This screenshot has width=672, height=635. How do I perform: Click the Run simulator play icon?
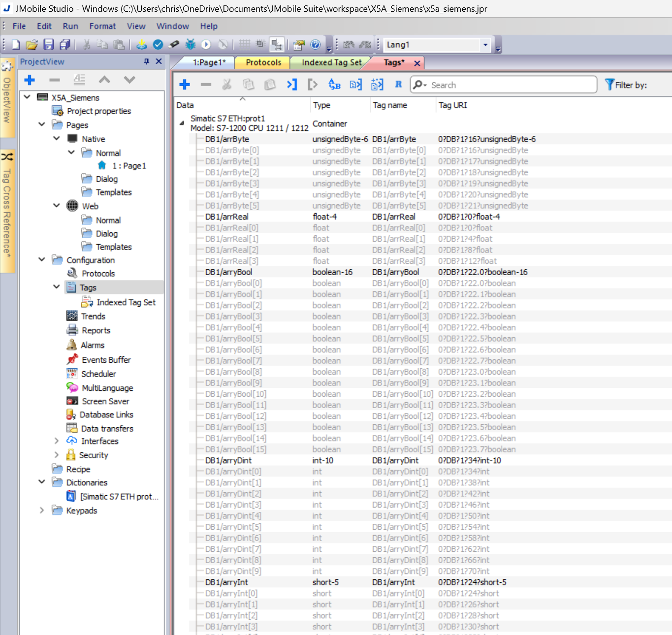coord(206,45)
